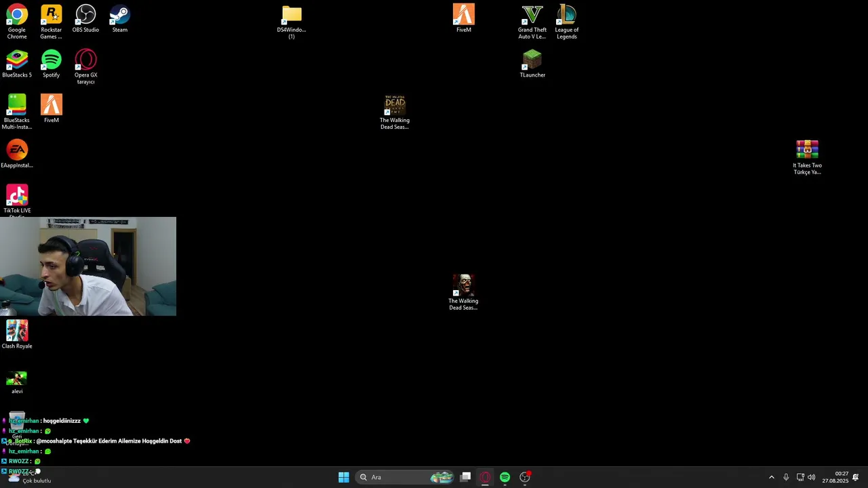The width and height of the screenshot is (868, 488).
Task: Select the BlueStacks 5 desktop icon
Action: pyautogui.click(x=17, y=64)
